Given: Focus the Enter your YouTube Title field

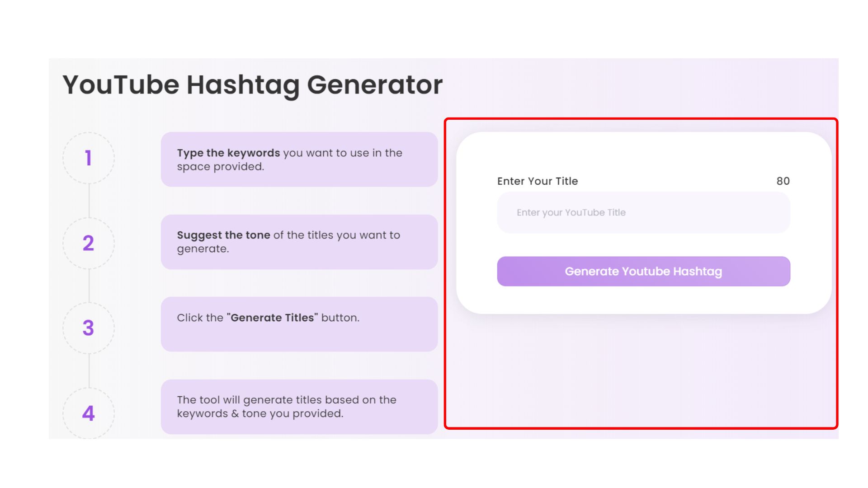Looking at the screenshot, I should tap(643, 212).
